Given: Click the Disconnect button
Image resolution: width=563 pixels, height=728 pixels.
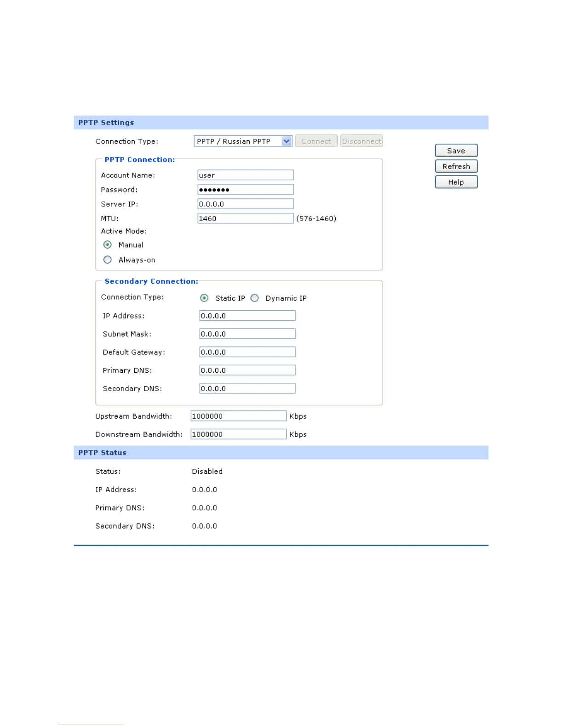Looking at the screenshot, I should pos(362,141).
